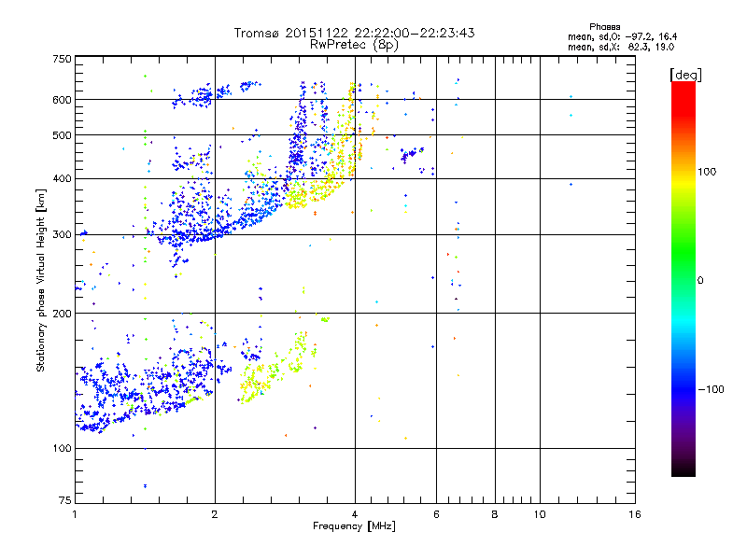Click the 'Stationary phase Virtual Height [km]' axis label
The image size is (747, 560).
[x=41, y=281]
